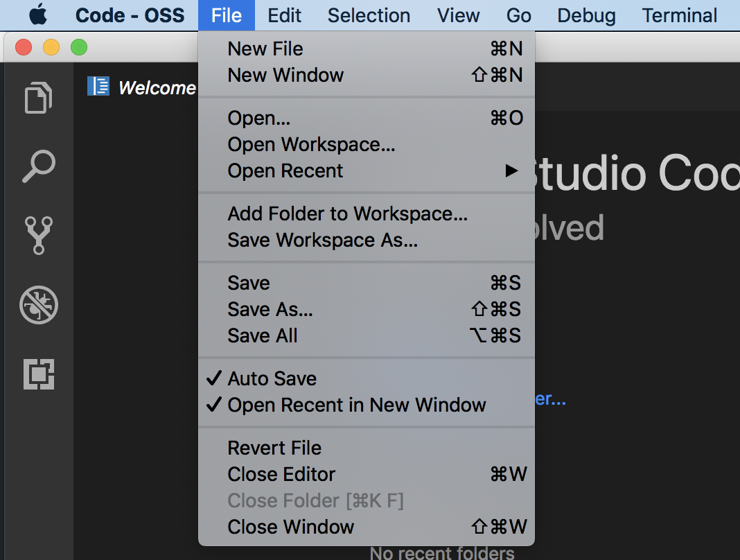Click the blue link ending in 'er...'
Screen dimensions: 740x560
(552, 399)
